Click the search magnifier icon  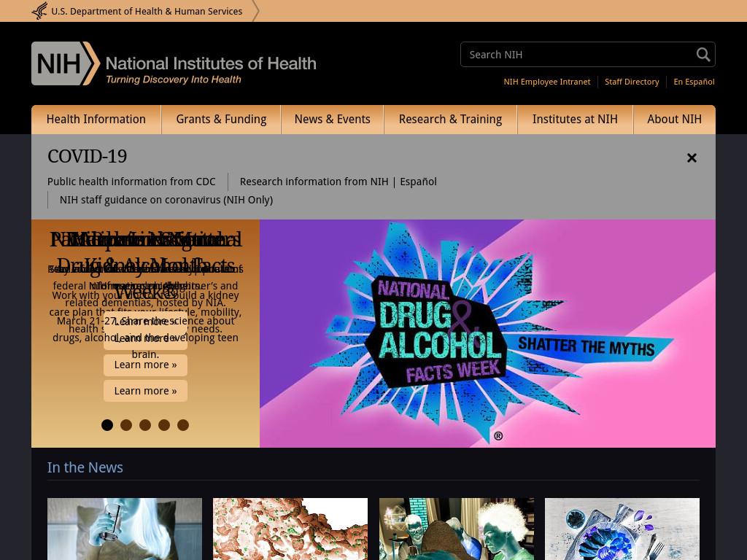point(703,54)
